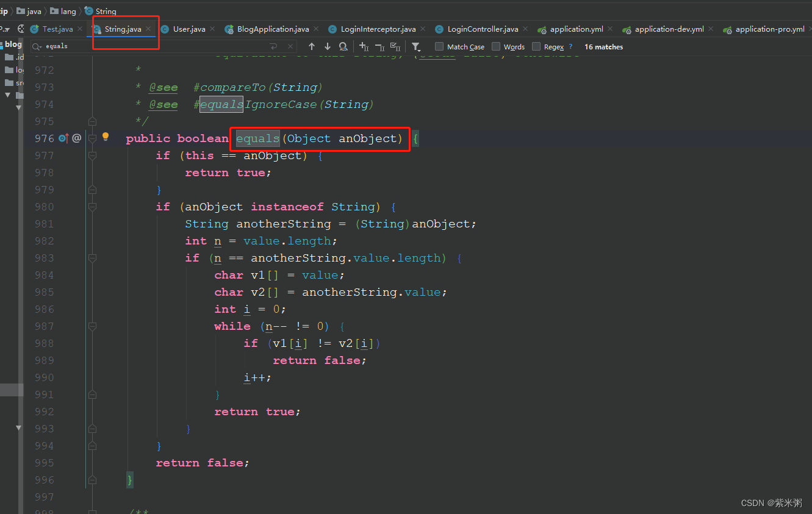Collapse the Javadoc fold marker on line 975
The image size is (812, 514).
click(x=92, y=121)
